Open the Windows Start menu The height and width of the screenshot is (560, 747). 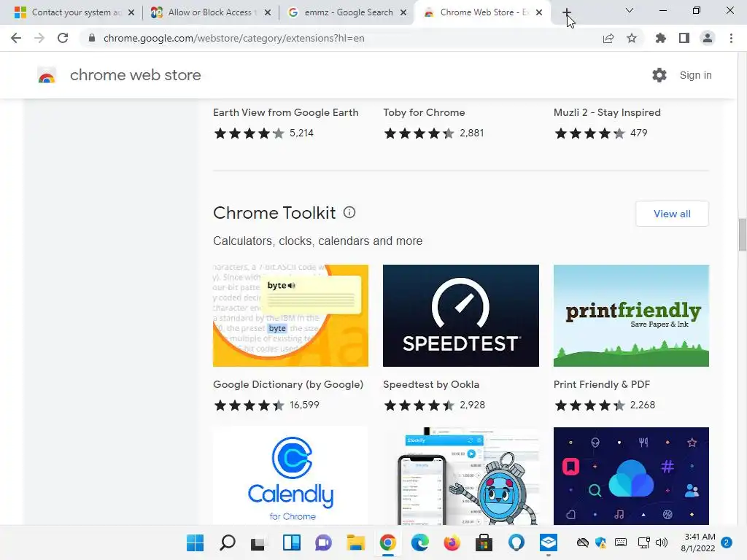(x=195, y=542)
